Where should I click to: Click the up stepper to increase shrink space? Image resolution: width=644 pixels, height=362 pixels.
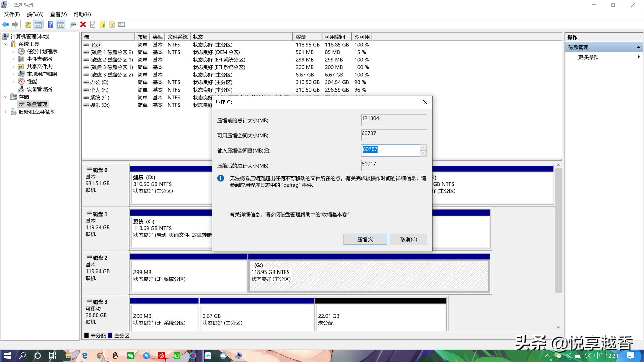coord(423,148)
